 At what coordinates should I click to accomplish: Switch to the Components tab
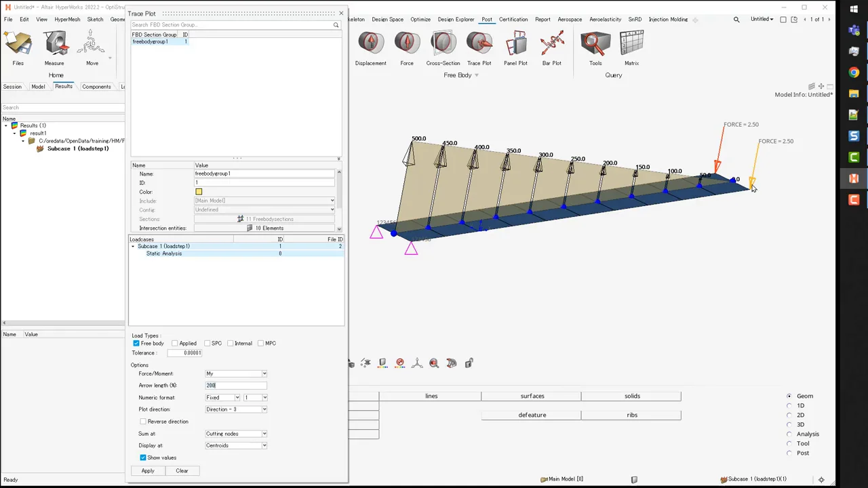tap(96, 87)
